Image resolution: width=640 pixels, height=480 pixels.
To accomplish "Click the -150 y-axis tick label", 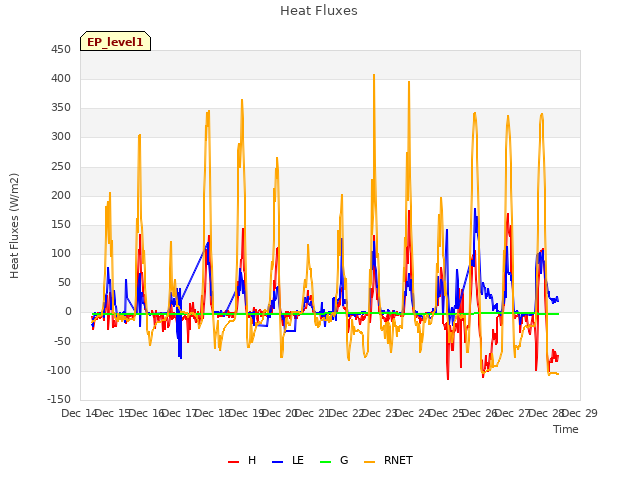I will (x=59, y=399).
